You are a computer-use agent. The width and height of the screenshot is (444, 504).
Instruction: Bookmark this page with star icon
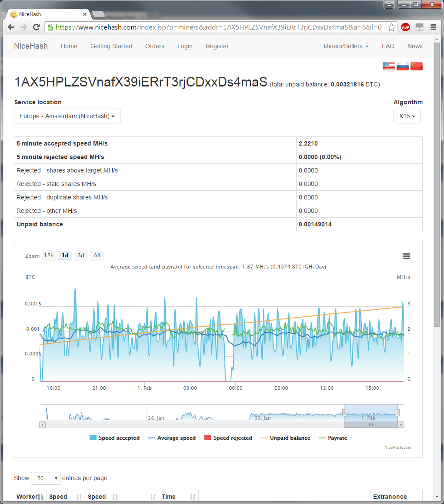pyautogui.click(x=391, y=27)
